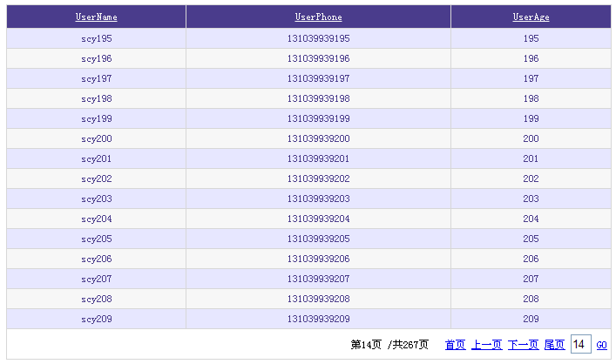Select the scy195 username cell
Image resolution: width=616 pixels, height=364 pixels.
96,38
